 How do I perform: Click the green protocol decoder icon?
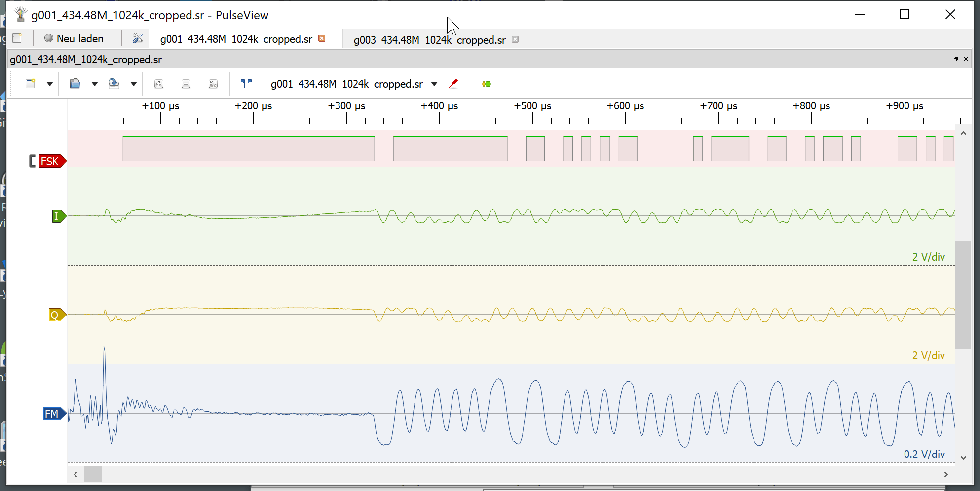(486, 84)
